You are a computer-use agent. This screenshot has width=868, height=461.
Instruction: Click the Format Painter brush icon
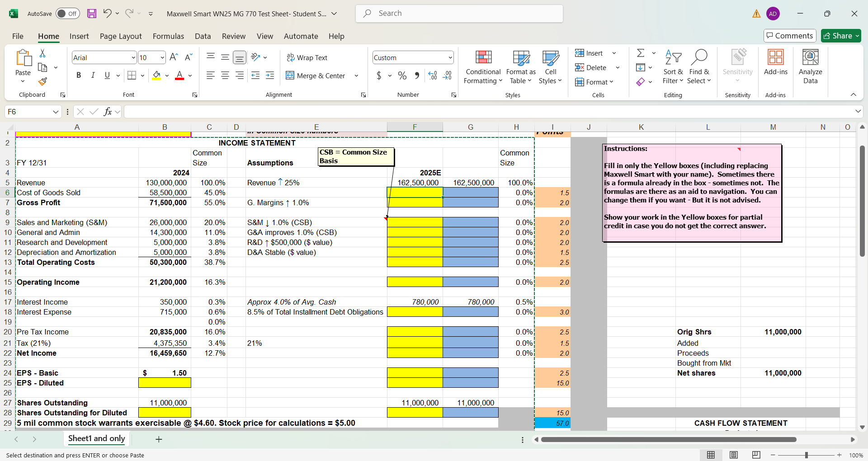[x=42, y=82]
